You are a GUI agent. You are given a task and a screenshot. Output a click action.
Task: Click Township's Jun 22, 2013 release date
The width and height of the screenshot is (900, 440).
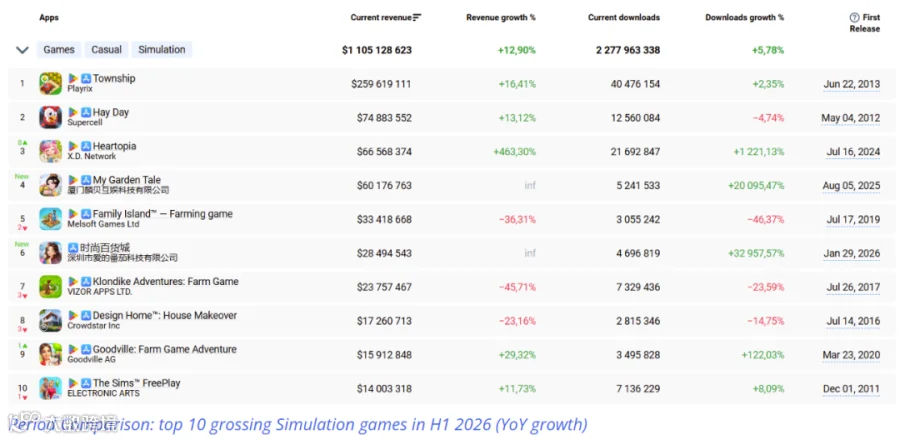[x=851, y=84]
